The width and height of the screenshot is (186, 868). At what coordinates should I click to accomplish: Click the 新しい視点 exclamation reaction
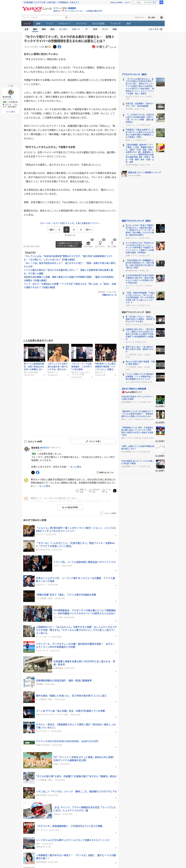tap(112, 244)
